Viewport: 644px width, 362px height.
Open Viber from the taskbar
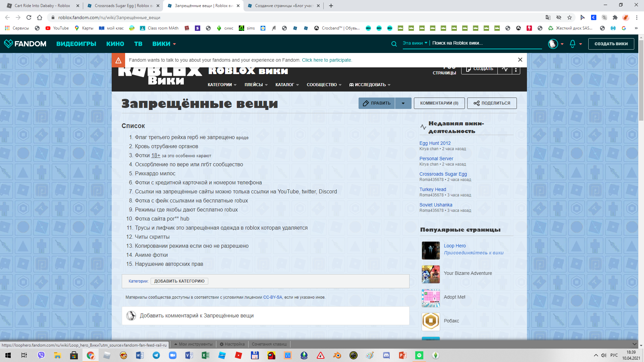(x=41, y=355)
